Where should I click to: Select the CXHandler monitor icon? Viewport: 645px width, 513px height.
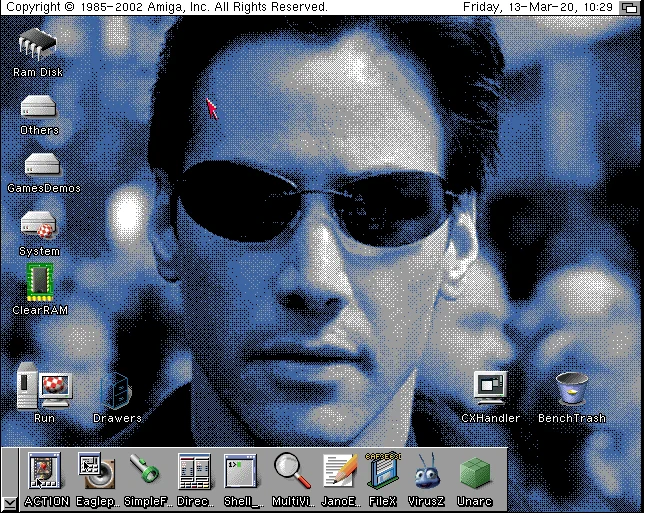(x=490, y=388)
